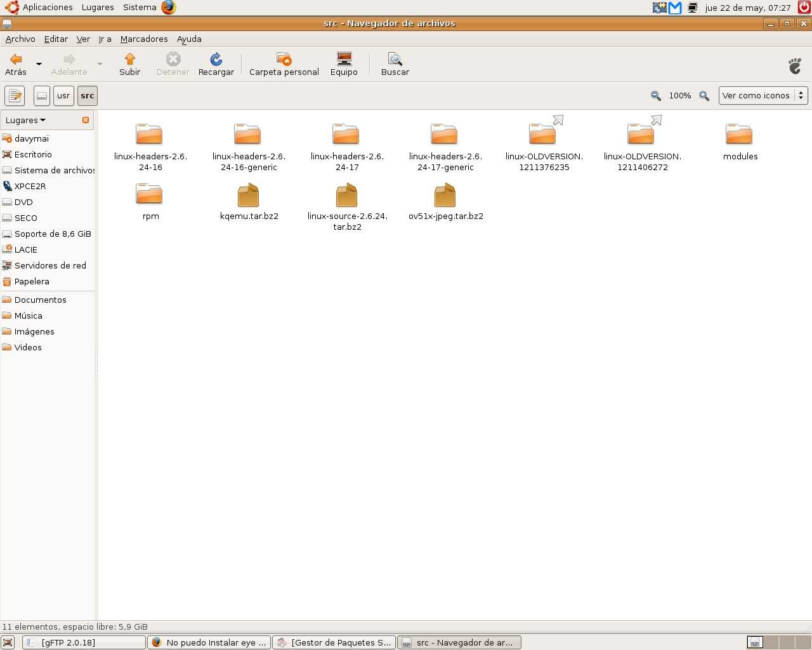Click the zoom in magnifier
The image size is (812, 650).
704,96
